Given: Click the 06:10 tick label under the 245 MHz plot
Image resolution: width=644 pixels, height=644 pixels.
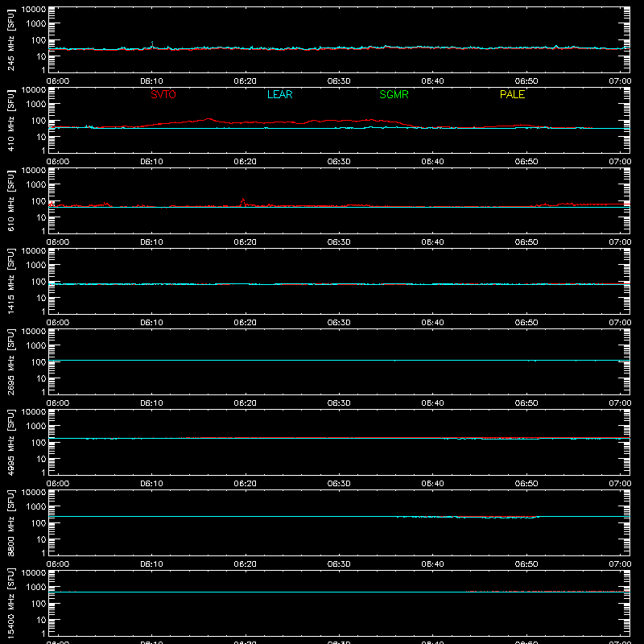Looking at the screenshot, I should tap(151, 81).
